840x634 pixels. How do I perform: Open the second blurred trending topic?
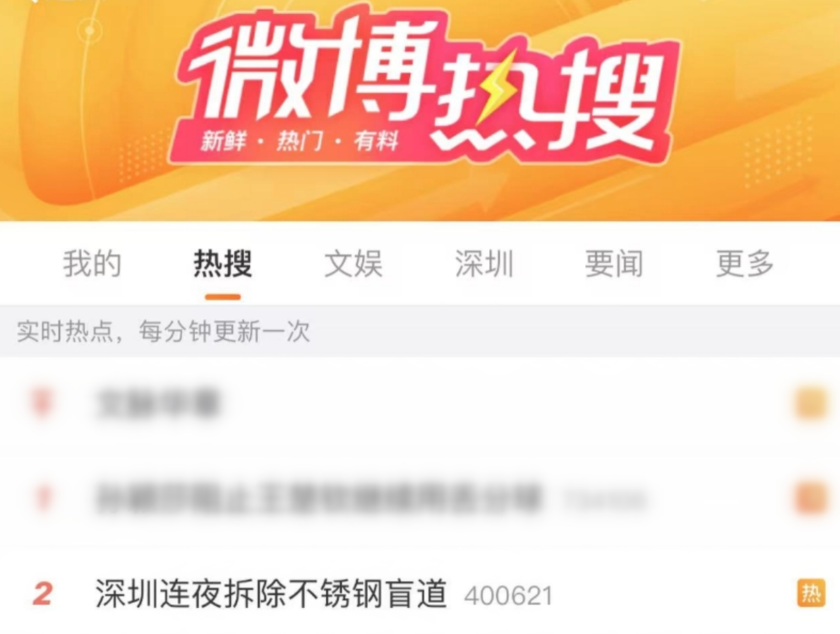(319, 498)
